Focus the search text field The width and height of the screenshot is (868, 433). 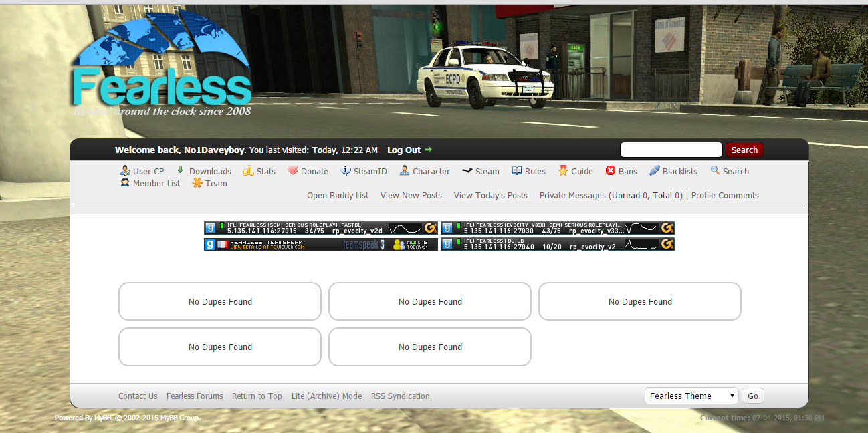(671, 150)
